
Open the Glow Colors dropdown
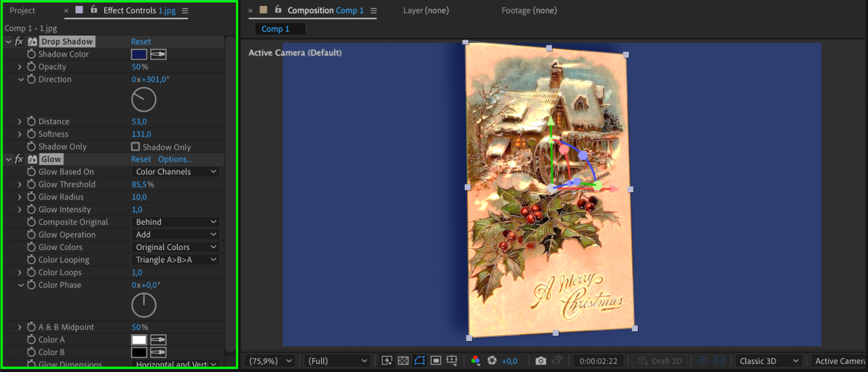pyautogui.click(x=175, y=247)
